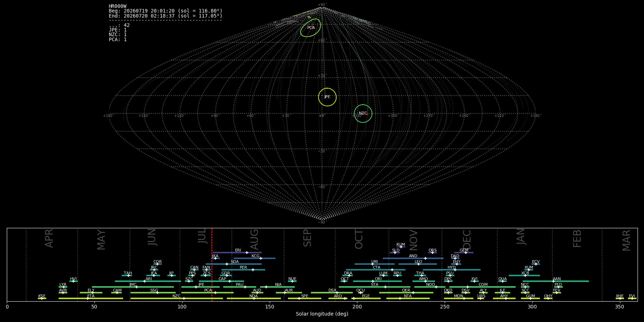Select the URS shower marker in December
The image size is (644, 322).
[x=480, y=298]
